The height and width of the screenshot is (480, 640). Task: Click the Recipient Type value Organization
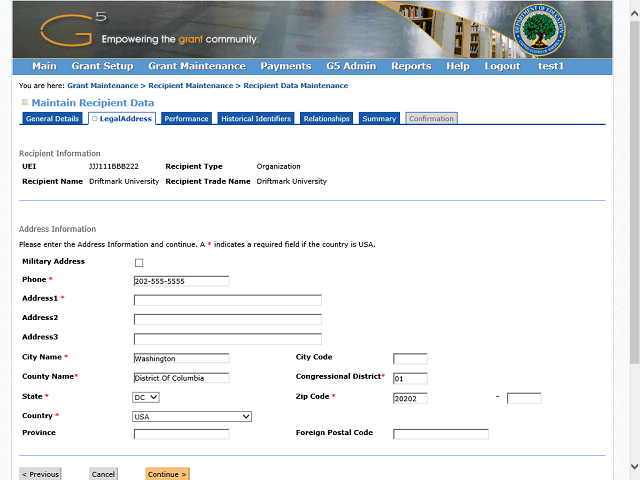278,167
